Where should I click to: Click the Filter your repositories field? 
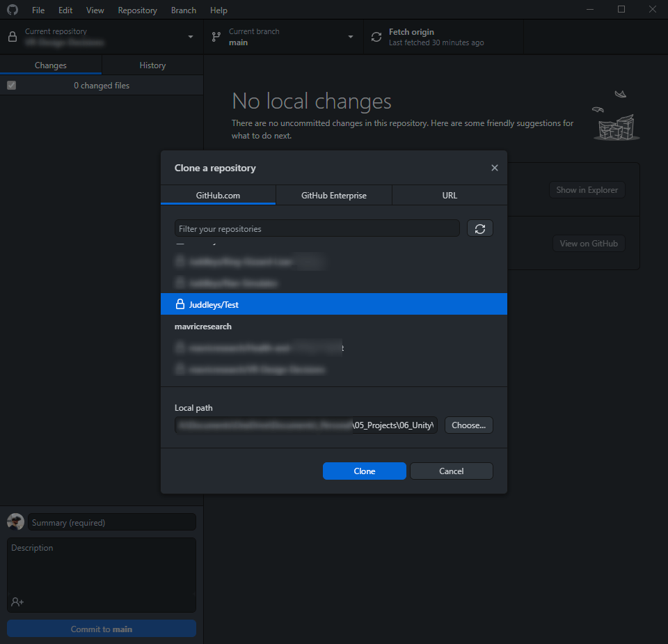click(317, 228)
